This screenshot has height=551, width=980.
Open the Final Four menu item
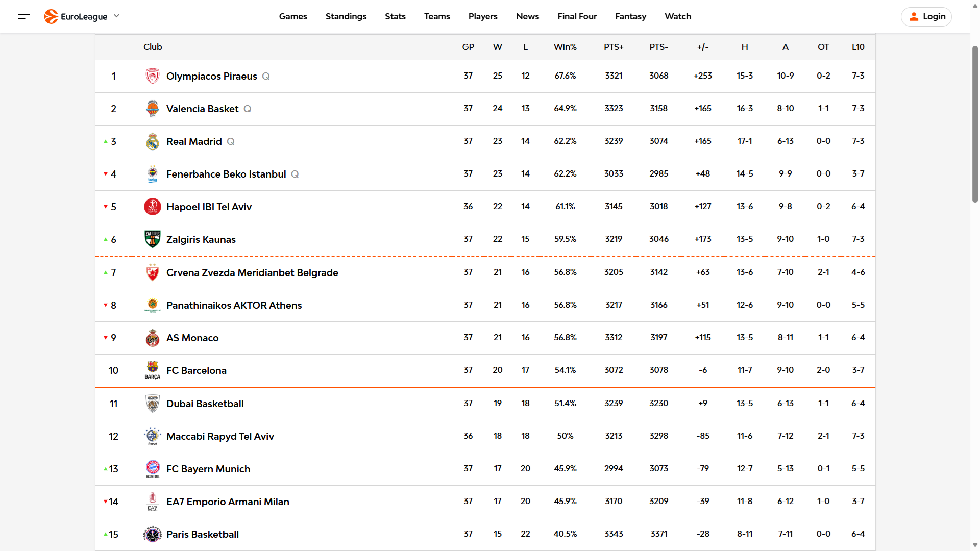[x=577, y=16]
